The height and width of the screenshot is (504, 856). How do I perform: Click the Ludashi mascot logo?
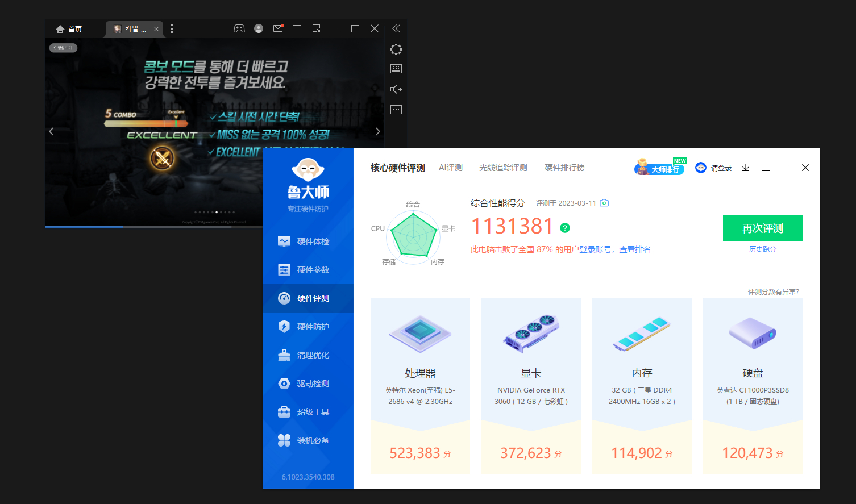coord(308,169)
